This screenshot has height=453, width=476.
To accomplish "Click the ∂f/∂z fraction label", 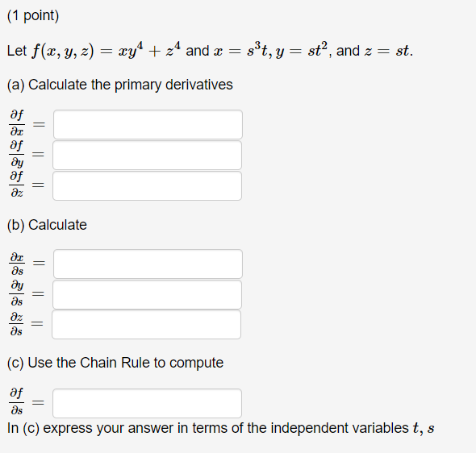I will click(17, 184).
